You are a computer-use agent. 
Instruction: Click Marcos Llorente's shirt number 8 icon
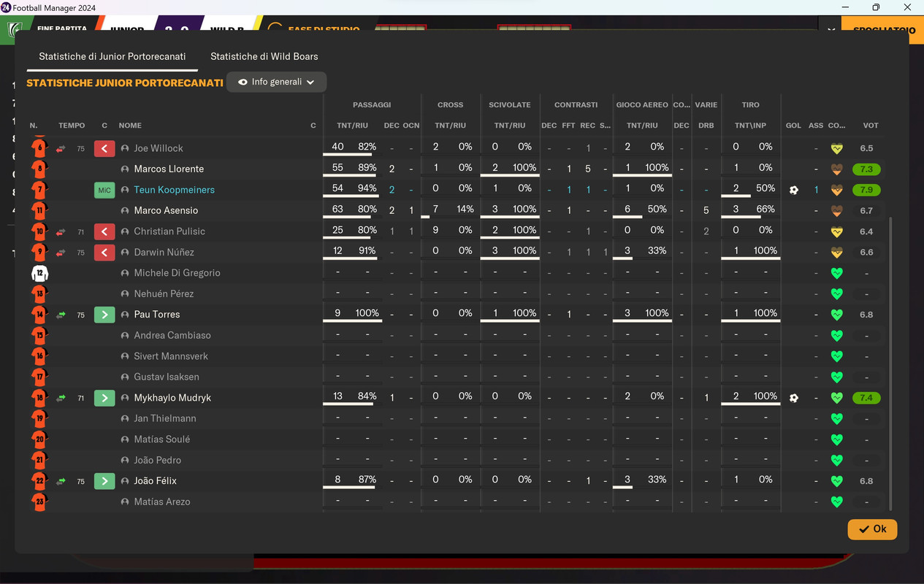tap(39, 169)
